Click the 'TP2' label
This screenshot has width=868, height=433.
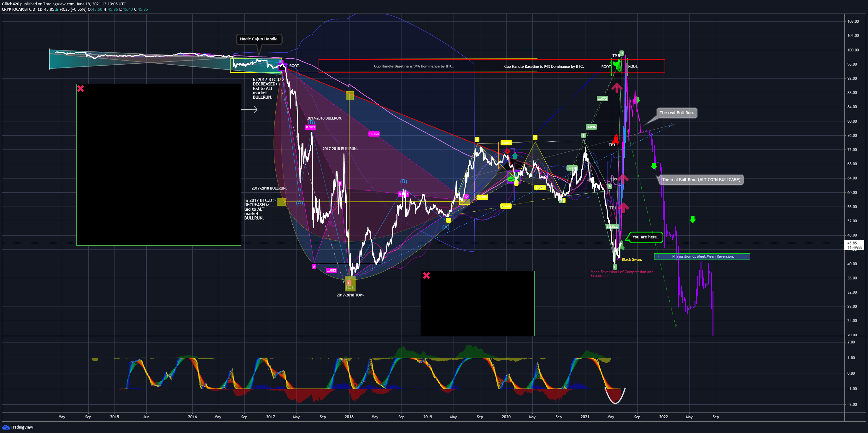tap(613, 180)
